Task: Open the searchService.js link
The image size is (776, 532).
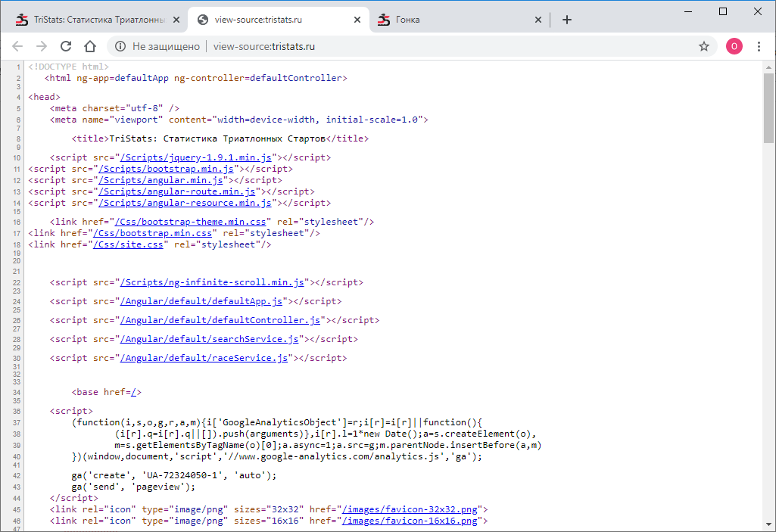Action: tap(210, 339)
